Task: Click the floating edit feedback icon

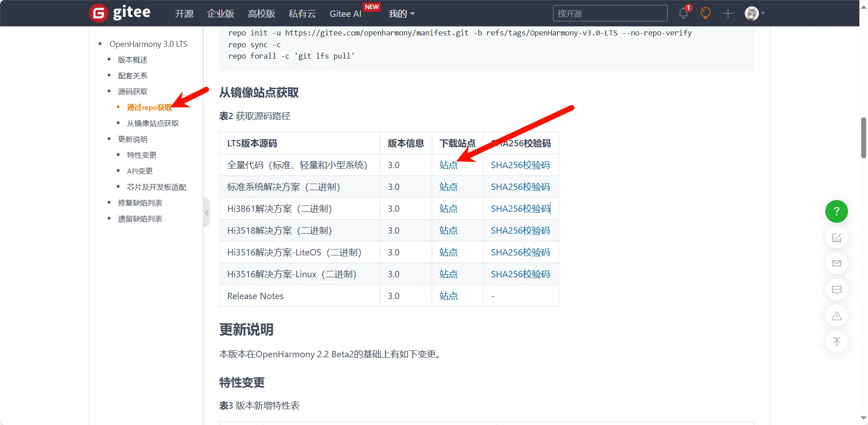Action: pyautogui.click(x=836, y=238)
